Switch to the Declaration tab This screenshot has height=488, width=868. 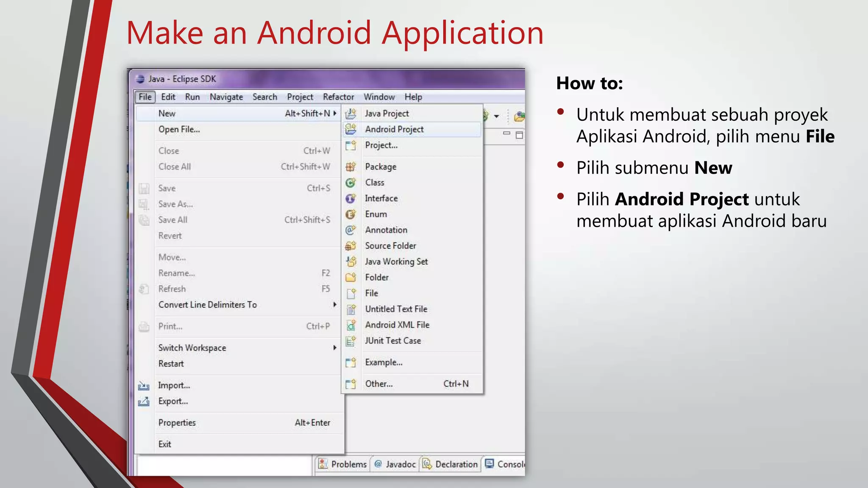(451, 464)
